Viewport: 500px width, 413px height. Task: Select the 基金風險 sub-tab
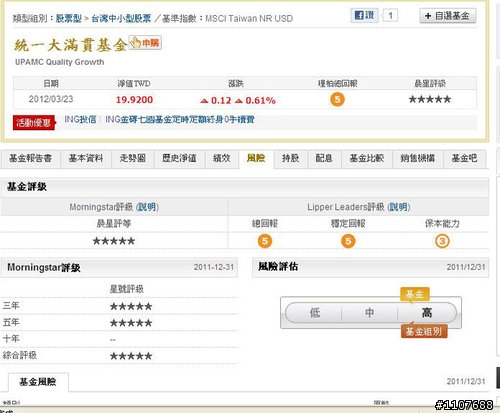pyautogui.click(x=38, y=382)
